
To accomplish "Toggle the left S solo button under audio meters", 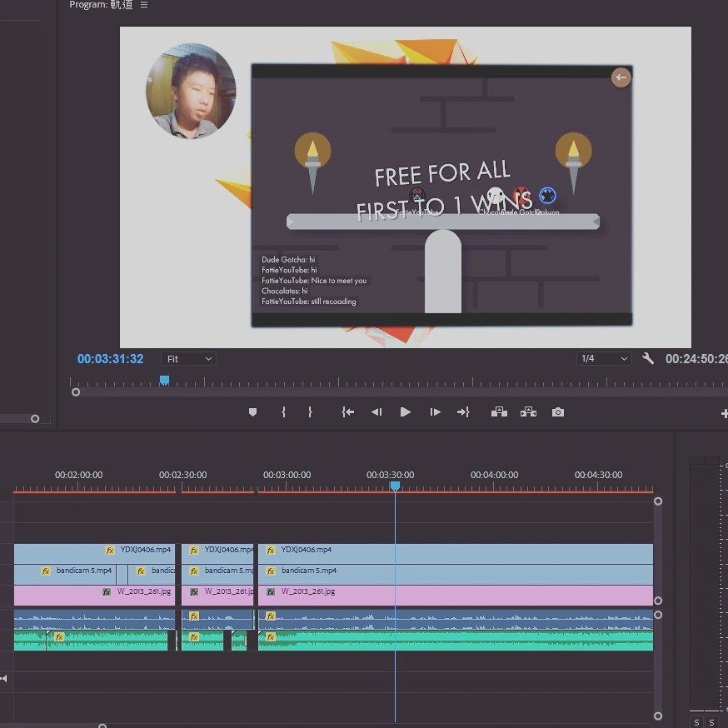I will pos(696,722).
